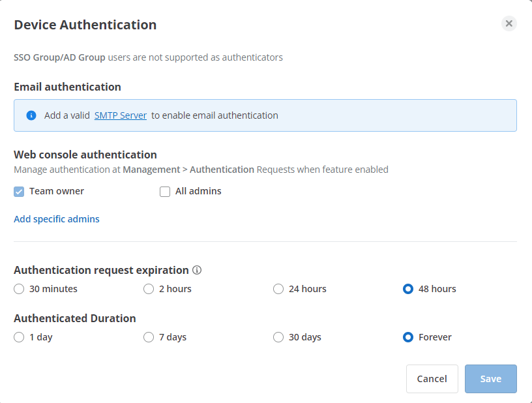Click the Authenticated Duration heading
This screenshot has height=403, width=532.
74,318
